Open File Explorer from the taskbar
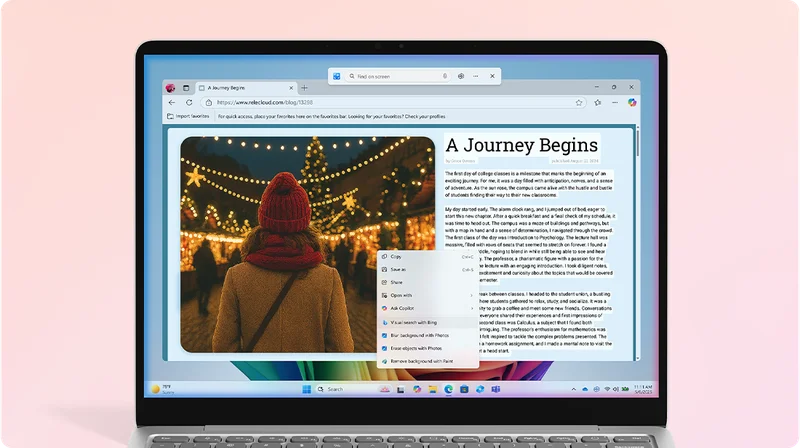This screenshot has height=448, width=800. [x=433, y=389]
